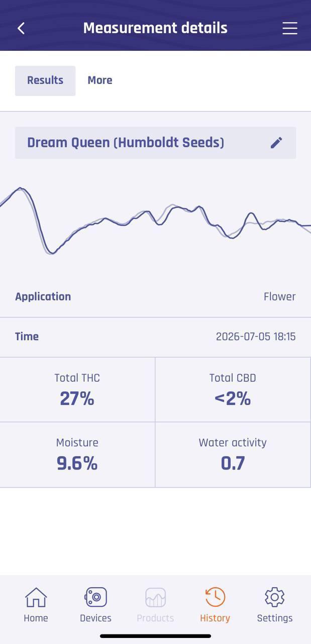
Task: Switch to the More tab
Action: [x=100, y=80]
